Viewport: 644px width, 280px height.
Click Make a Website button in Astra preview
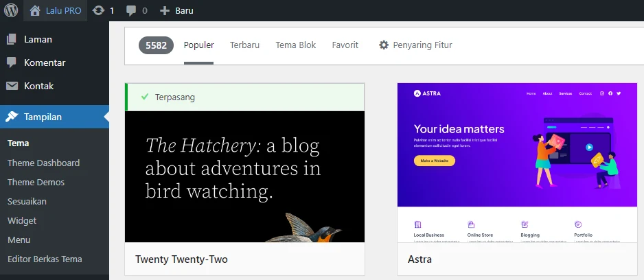click(435, 161)
